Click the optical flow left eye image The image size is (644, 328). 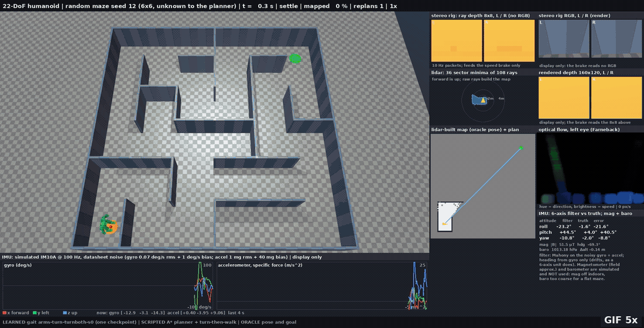[591, 169]
